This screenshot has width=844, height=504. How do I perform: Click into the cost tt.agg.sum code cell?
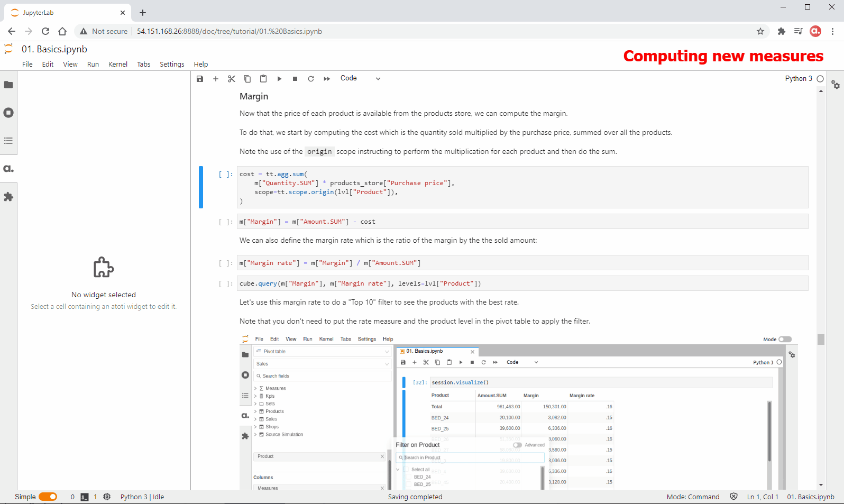pos(522,187)
